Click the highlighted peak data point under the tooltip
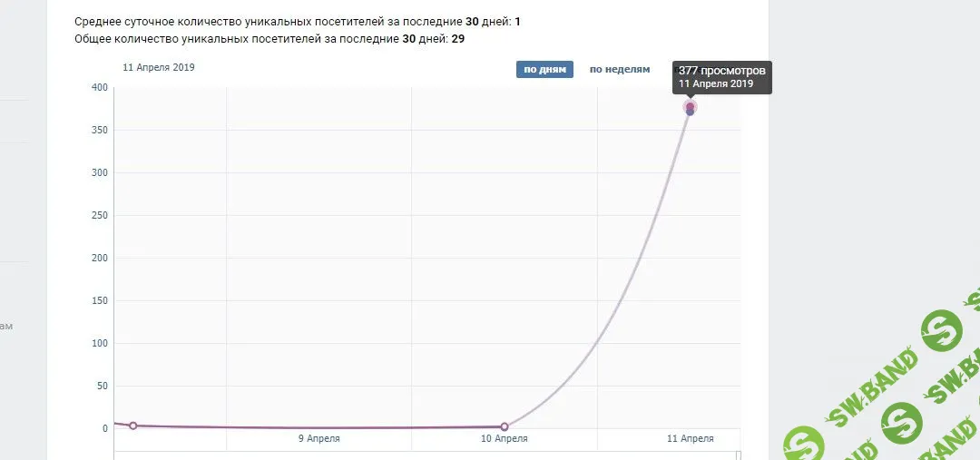This screenshot has height=460, width=980. pyautogui.click(x=690, y=108)
